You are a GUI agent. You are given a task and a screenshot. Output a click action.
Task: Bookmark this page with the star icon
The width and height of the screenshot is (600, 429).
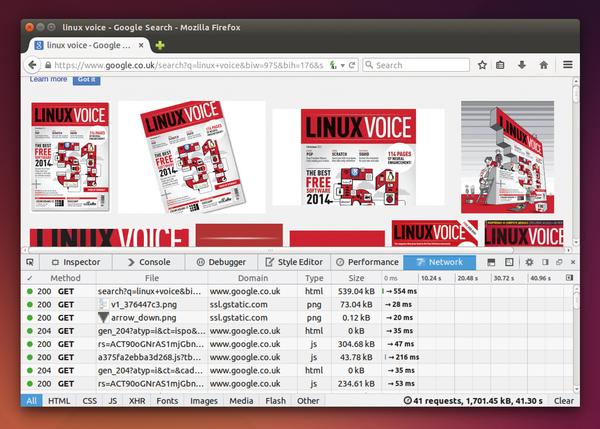point(482,65)
